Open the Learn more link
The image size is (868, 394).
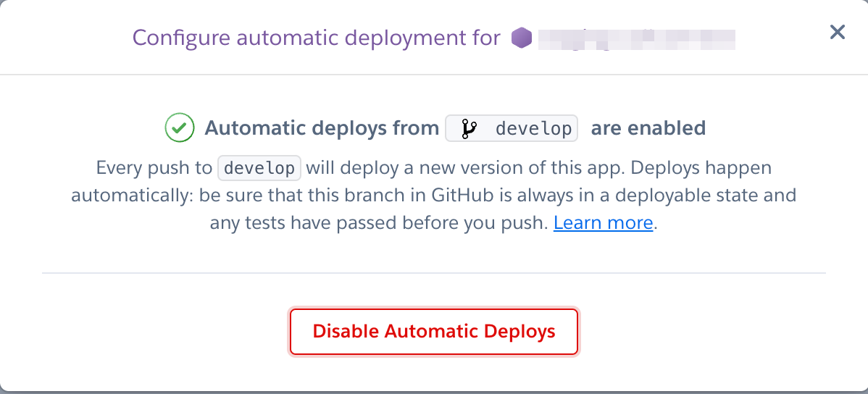click(x=604, y=222)
